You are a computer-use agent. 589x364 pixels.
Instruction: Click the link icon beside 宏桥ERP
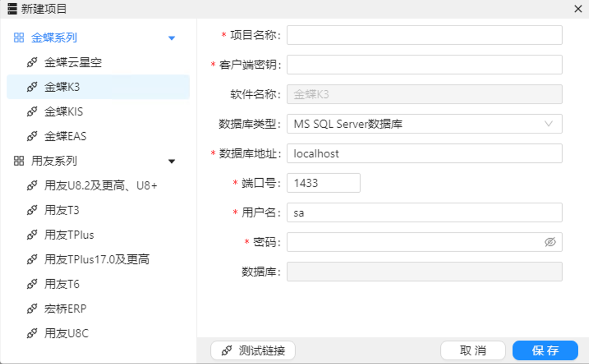[x=32, y=309]
